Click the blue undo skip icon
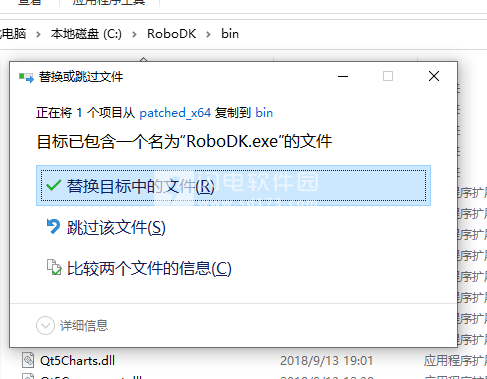This screenshot has width=487, height=379. tap(53, 227)
